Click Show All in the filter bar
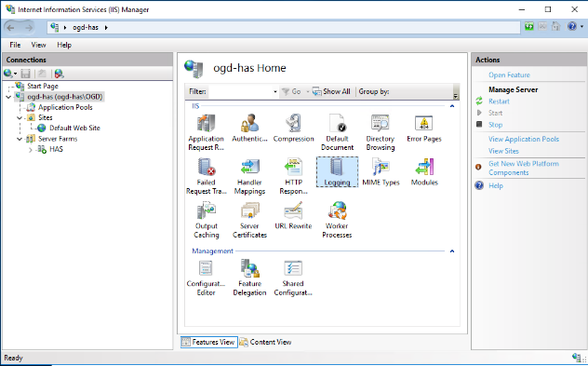 coord(332,91)
